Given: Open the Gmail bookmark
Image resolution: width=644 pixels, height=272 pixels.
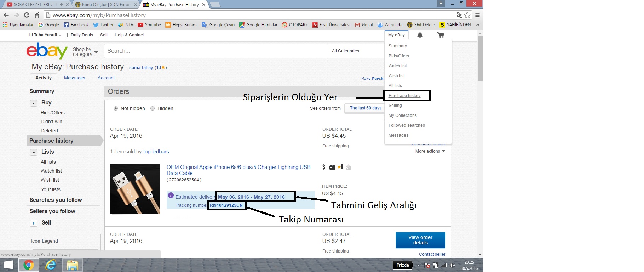Looking at the screenshot, I should click(364, 25).
